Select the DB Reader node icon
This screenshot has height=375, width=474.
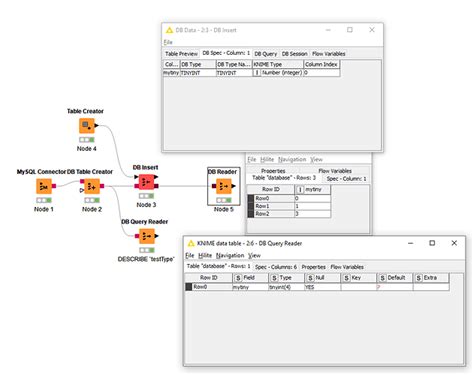224,186
